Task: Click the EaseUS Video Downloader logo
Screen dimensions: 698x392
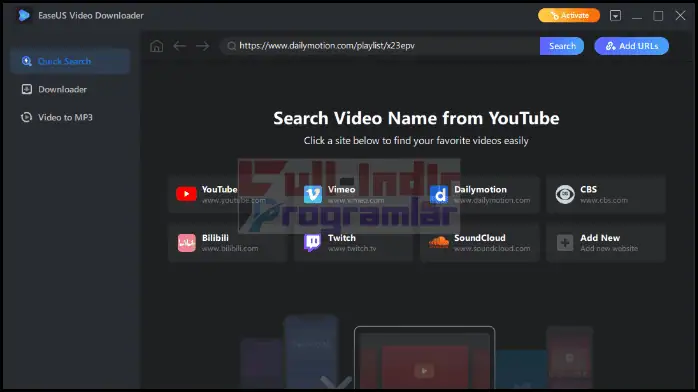Action: point(24,16)
